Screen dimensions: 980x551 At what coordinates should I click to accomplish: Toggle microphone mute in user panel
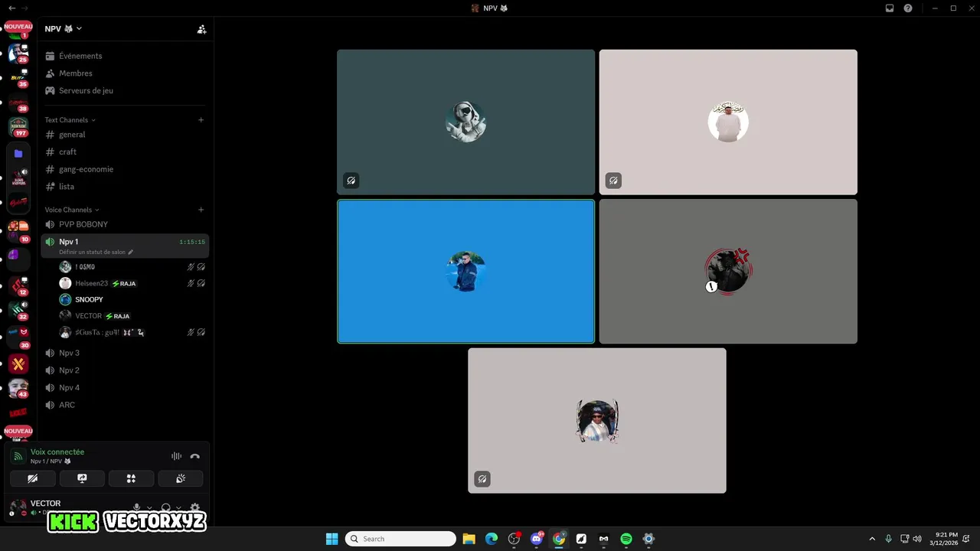pyautogui.click(x=137, y=507)
